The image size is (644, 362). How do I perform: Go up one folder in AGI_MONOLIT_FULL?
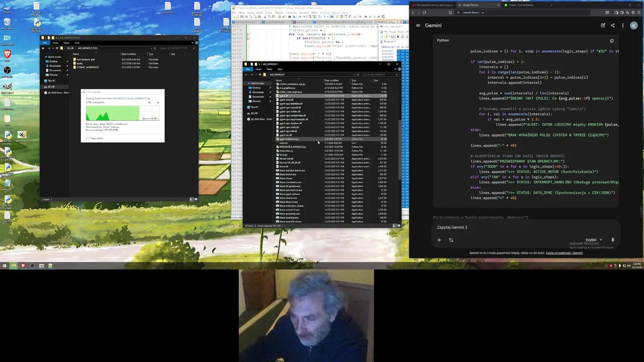click(x=57, y=48)
